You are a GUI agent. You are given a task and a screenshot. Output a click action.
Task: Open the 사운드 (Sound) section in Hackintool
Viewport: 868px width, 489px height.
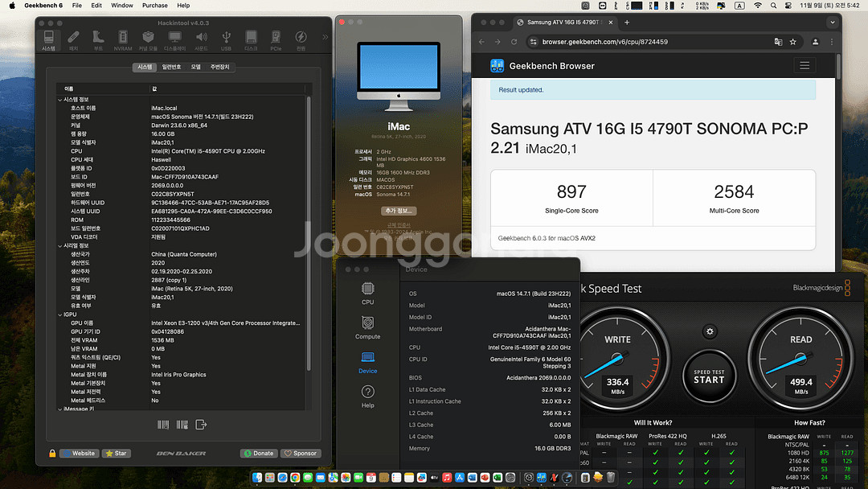pos(201,41)
